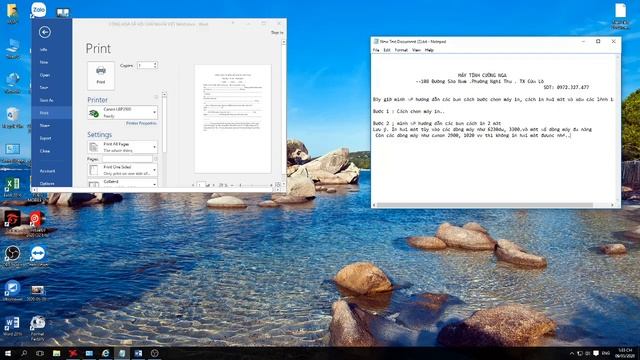Launch OBS Studio from the desktop
Screen dimensions: 640x360
(x=12, y=256)
